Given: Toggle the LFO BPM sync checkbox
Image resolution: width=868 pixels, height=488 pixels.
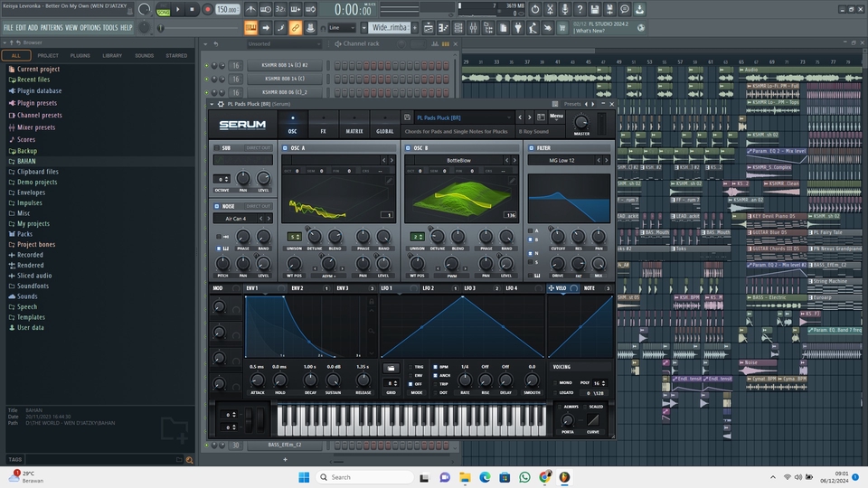Looking at the screenshot, I should tap(435, 367).
